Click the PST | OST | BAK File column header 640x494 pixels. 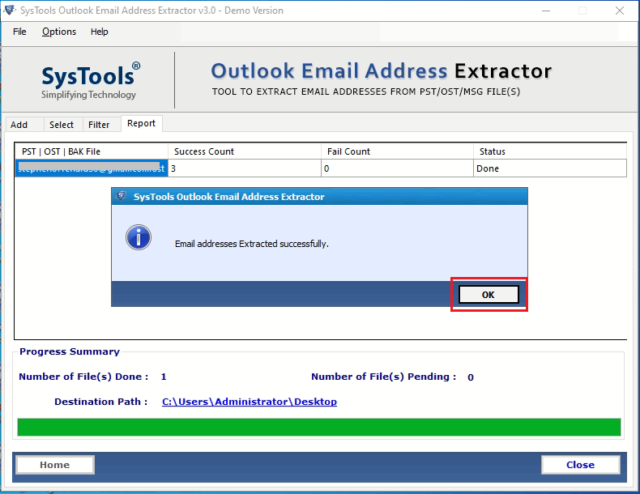point(92,151)
